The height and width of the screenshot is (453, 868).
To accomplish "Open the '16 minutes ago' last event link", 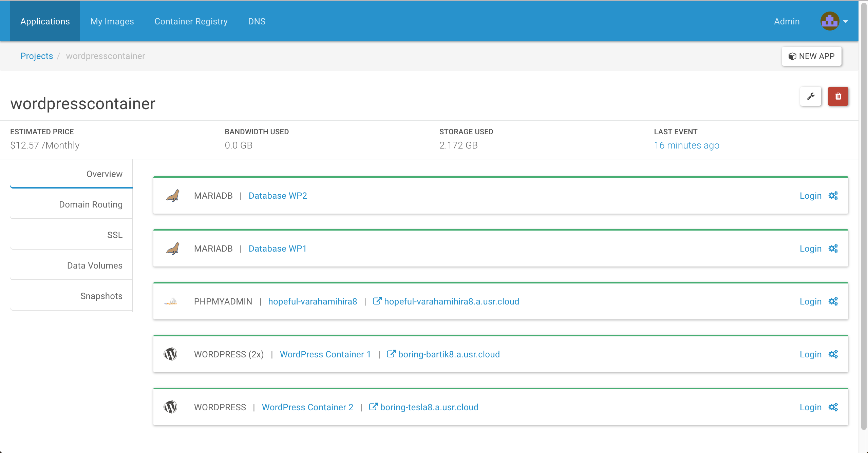I will click(x=686, y=145).
